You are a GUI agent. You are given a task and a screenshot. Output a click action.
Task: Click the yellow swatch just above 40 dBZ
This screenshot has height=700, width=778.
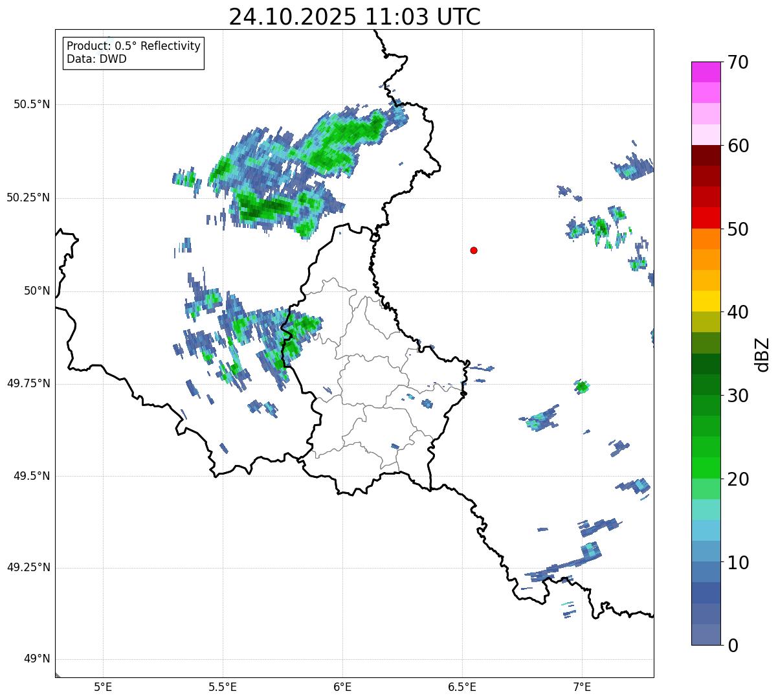point(706,301)
